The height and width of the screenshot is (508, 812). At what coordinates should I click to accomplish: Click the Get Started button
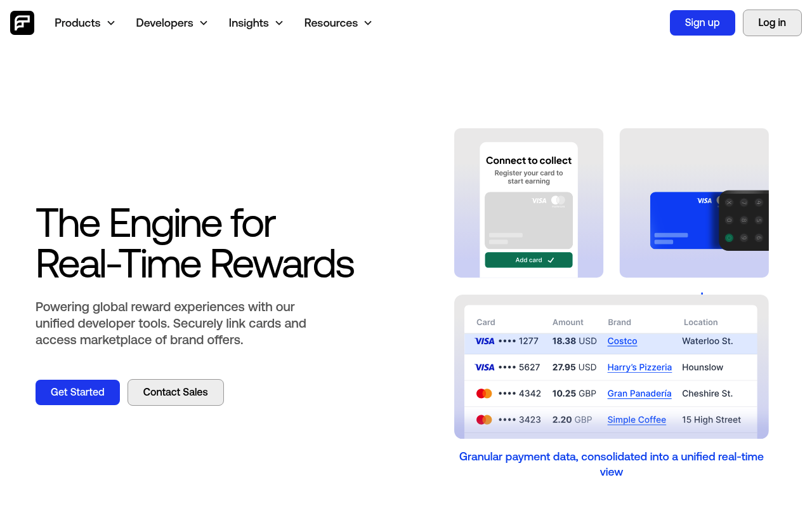pyautogui.click(x=77, y=392)
